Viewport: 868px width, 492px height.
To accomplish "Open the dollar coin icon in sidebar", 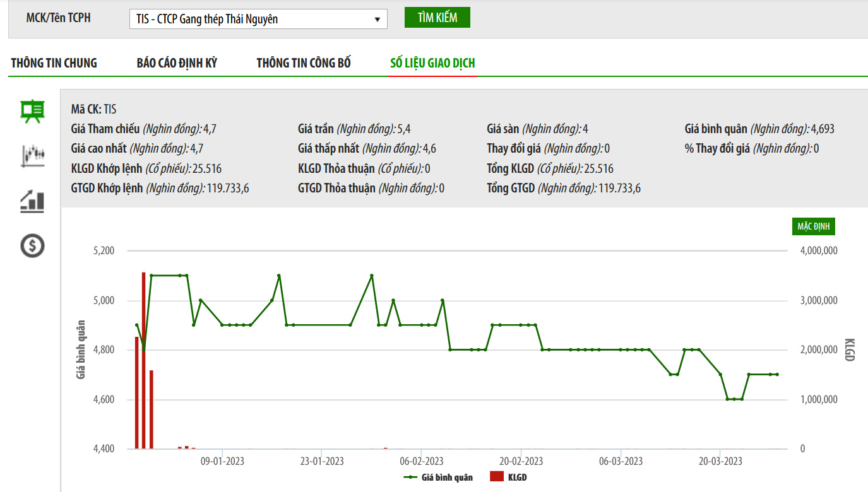I will pos(32,245).
